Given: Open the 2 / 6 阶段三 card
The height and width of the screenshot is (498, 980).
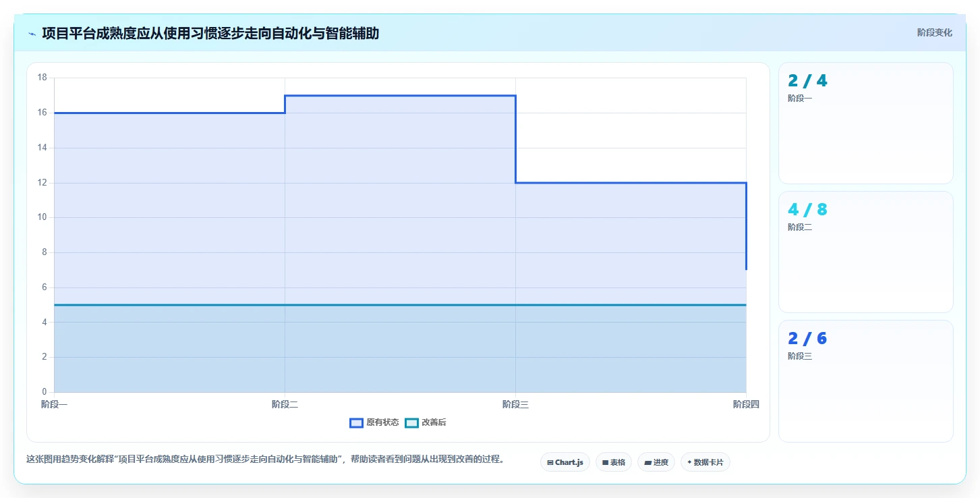Looking at the screenshot, I should click(865, 381).
